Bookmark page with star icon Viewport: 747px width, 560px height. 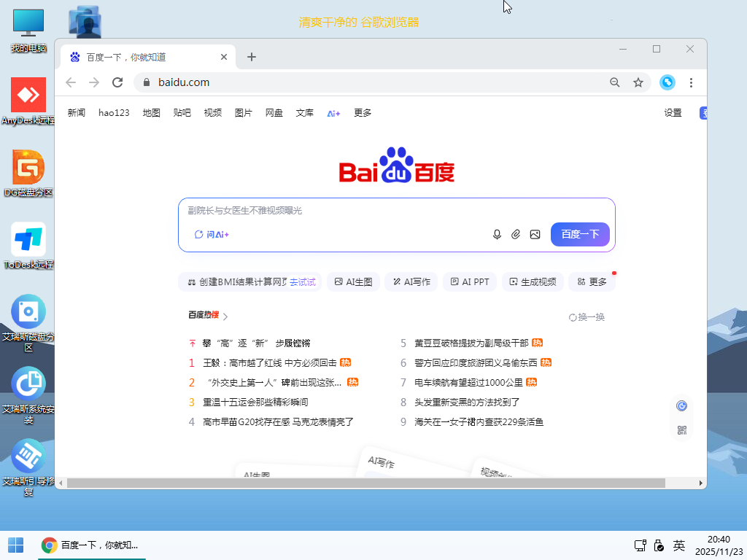pos(638,82)
